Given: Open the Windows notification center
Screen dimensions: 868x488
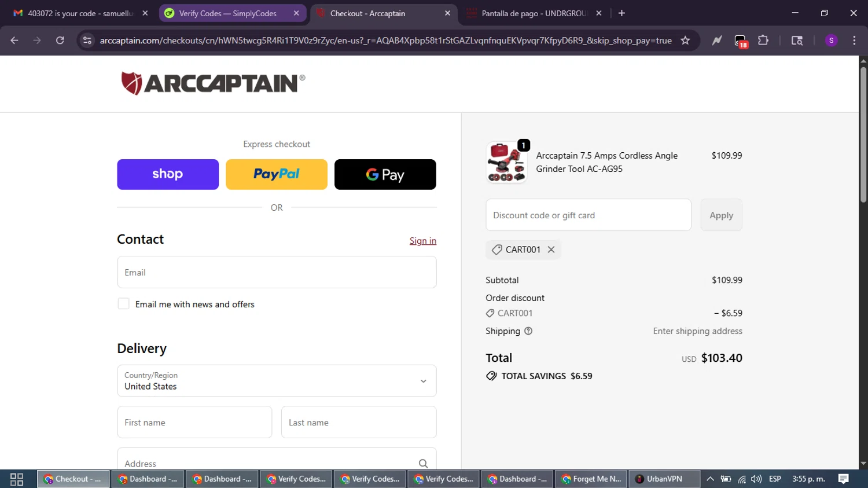Looking at the screenshot, I should point(844,479).
